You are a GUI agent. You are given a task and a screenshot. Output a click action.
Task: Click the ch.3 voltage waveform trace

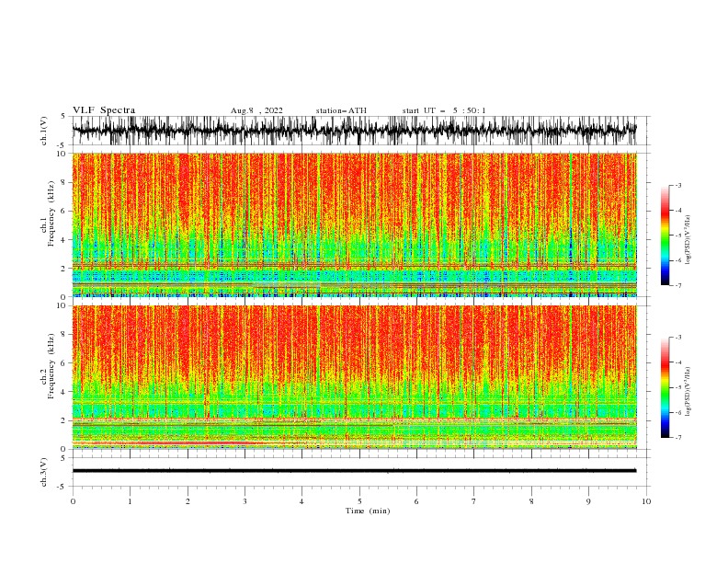tap(354, 471)
